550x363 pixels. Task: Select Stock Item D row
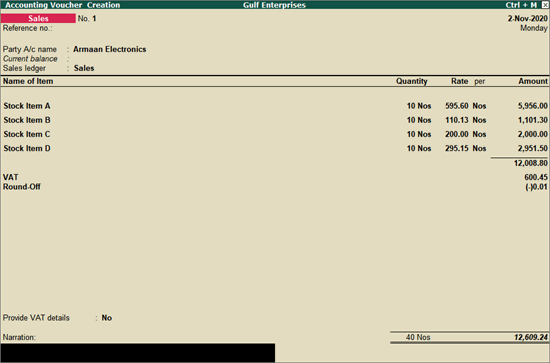(x=275, y=148)
